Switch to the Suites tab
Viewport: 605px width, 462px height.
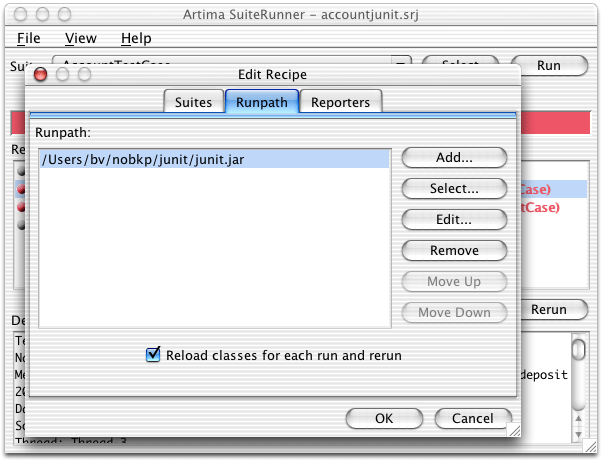(x=193, y=102)
